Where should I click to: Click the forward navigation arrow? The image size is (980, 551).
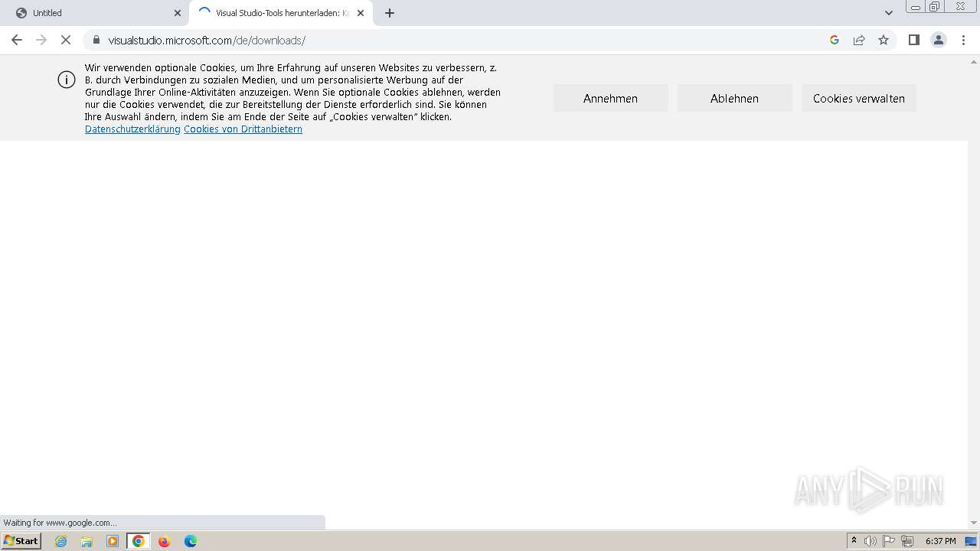click(x=41, y=40)
